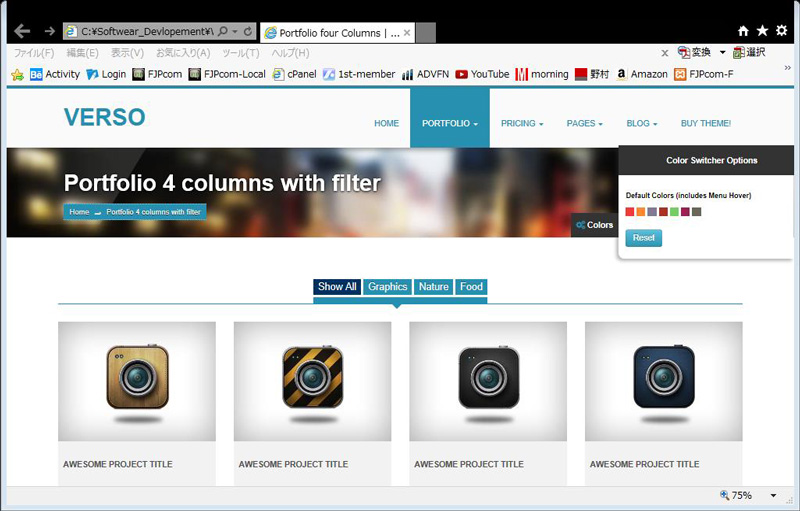Pick the red color swatch
Image resolution: width=800 pixels, height=511 pixels.
coord(630,212)
